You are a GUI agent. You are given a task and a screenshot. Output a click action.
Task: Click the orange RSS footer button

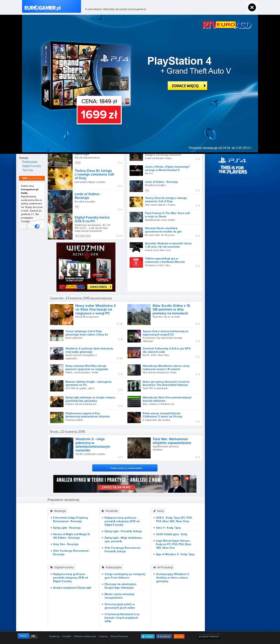pyautogui.click(x=179, y=636)
